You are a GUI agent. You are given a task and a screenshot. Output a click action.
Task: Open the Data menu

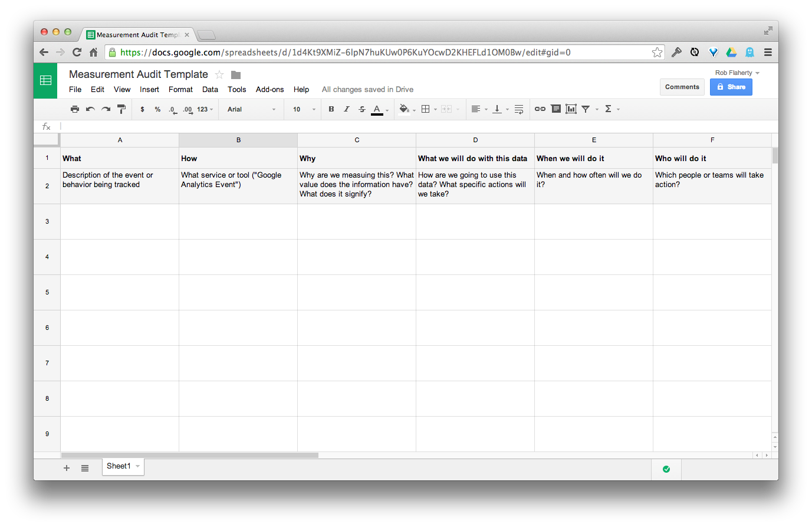click(x=210, y=90)
